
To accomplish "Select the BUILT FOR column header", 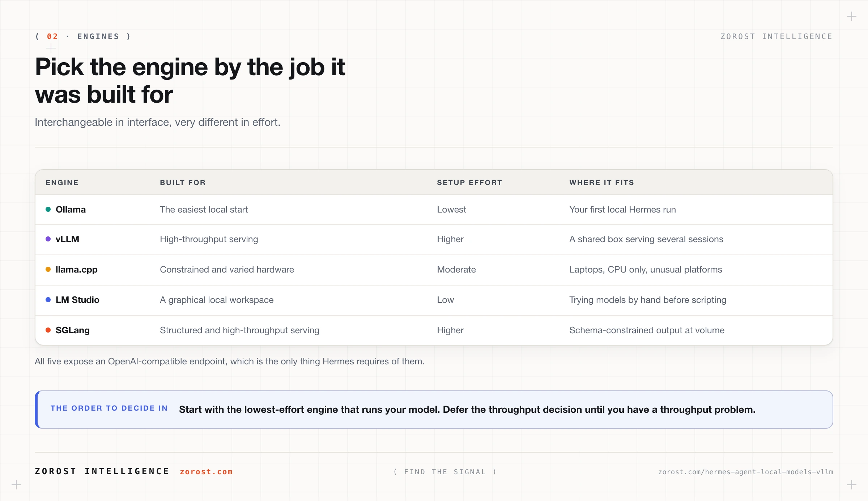I will click(183, 183).
